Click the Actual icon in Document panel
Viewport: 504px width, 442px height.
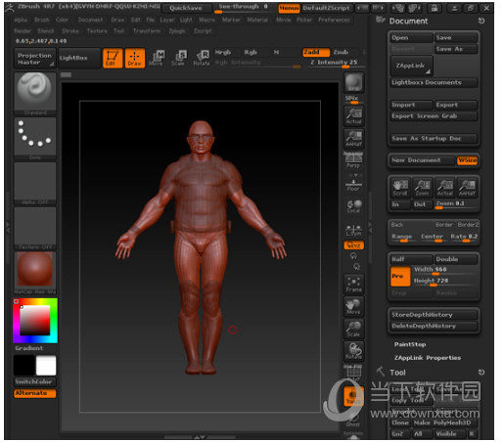pos(445,188)
